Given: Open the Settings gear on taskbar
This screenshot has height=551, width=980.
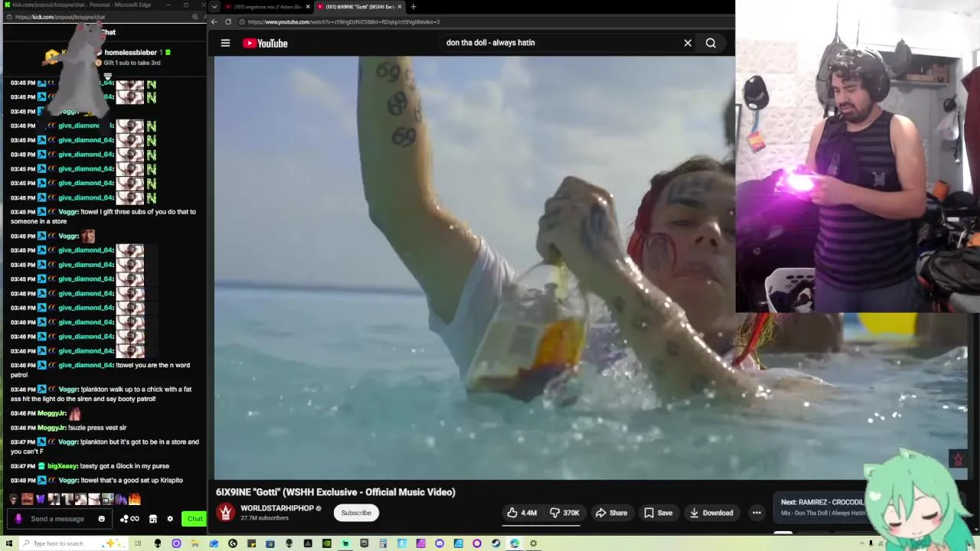Looking at the screenshot, I should [x=534, y=543].
